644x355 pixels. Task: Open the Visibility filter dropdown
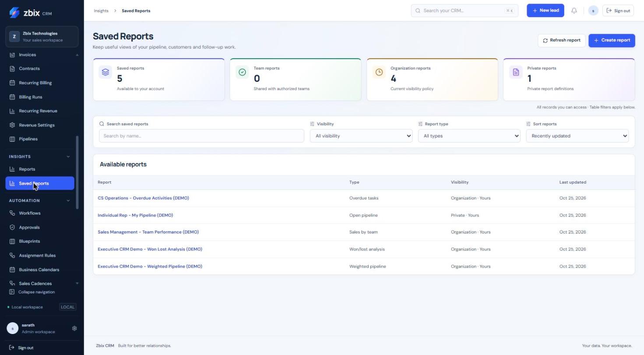[x=361, y=136]
